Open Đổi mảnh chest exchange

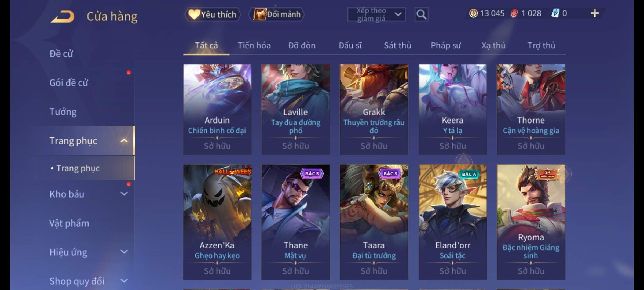point(277,14)
